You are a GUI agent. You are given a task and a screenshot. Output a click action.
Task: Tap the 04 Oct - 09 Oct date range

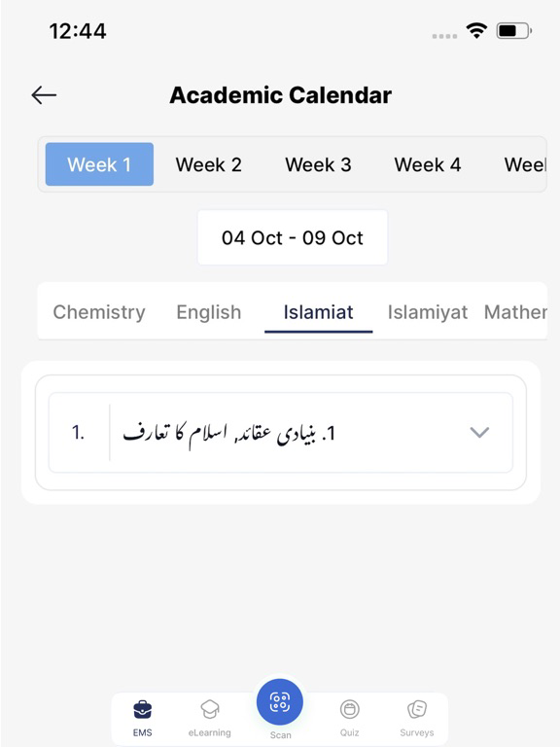pyautogui.click(x=293, y=237)
